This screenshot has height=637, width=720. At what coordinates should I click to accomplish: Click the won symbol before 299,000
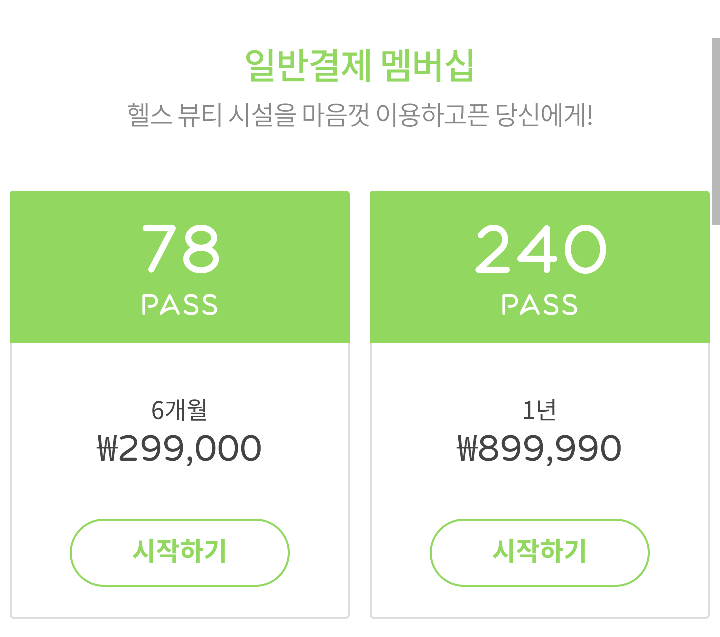[107, 448]
